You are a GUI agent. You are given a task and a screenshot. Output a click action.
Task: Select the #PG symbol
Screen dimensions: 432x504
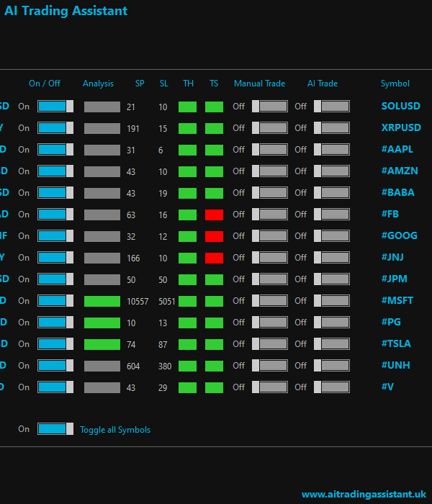[391, 322]
